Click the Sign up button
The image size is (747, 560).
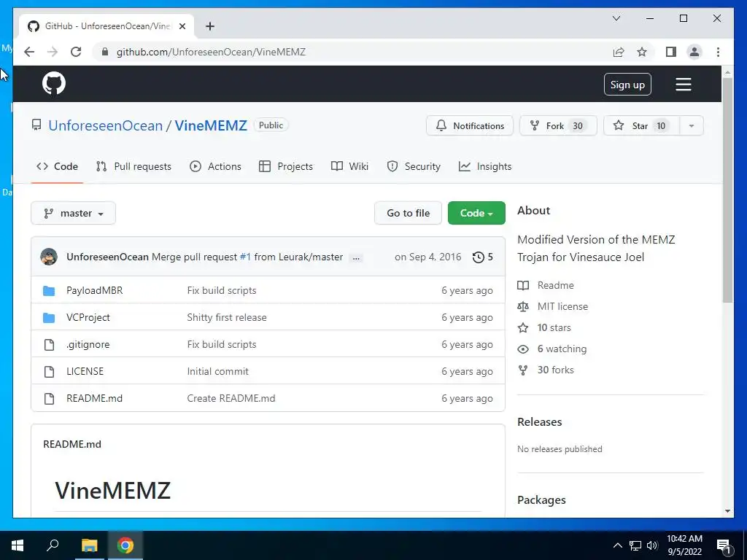(627, 85)
